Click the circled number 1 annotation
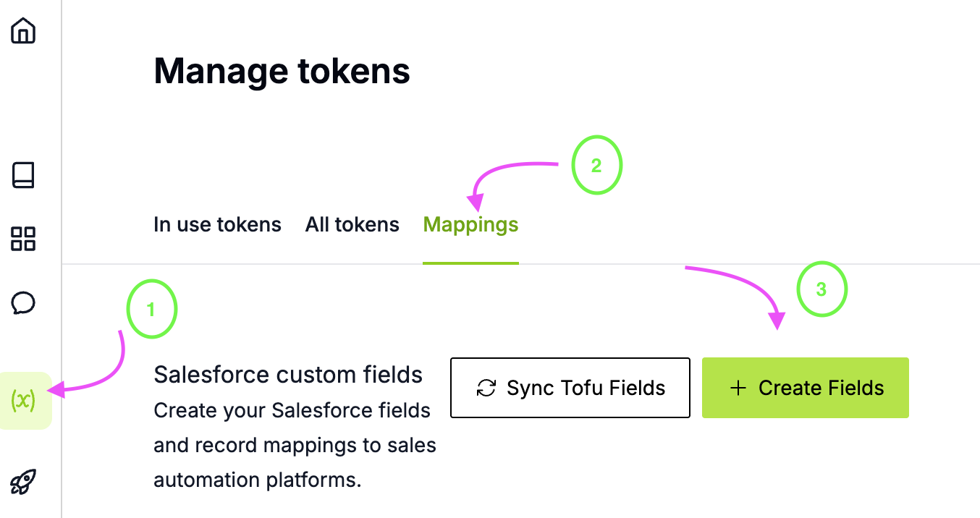 coord(151,308)
